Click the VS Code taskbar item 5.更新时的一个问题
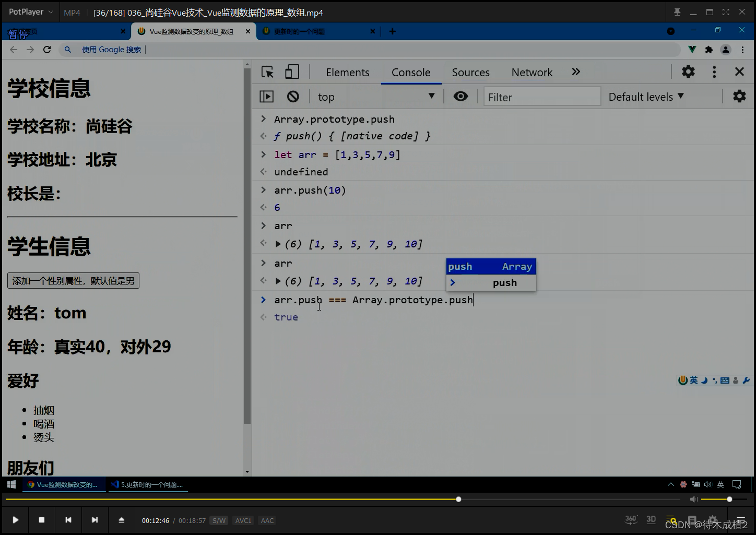 148,484
